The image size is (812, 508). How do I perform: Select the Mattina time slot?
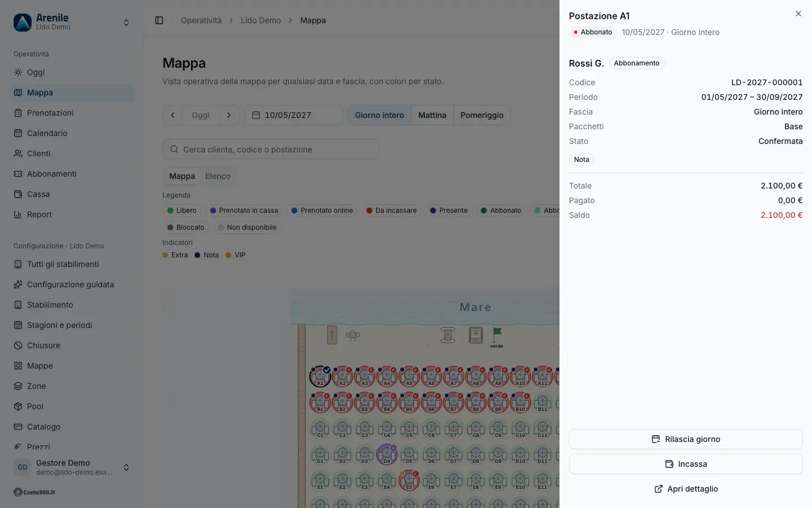(432, 115)
